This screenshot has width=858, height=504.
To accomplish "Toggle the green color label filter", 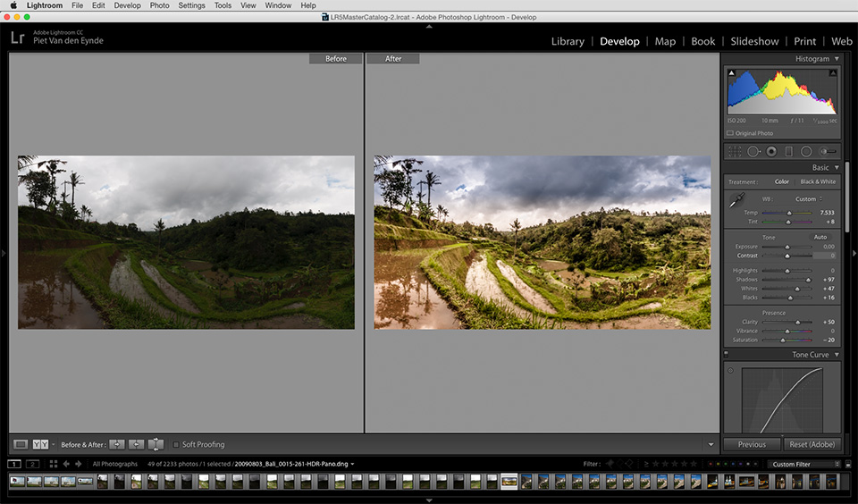I will pos(726,464).
